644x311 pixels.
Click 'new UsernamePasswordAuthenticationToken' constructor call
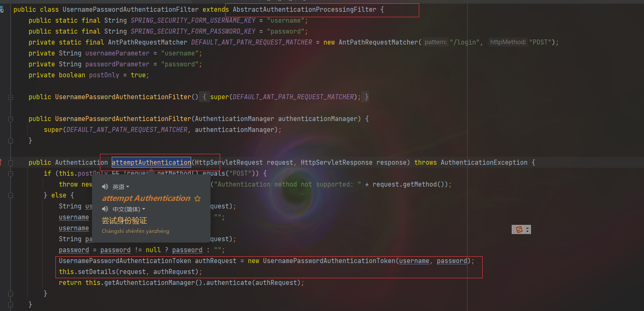pyautogui.click(x=322, y=261)
